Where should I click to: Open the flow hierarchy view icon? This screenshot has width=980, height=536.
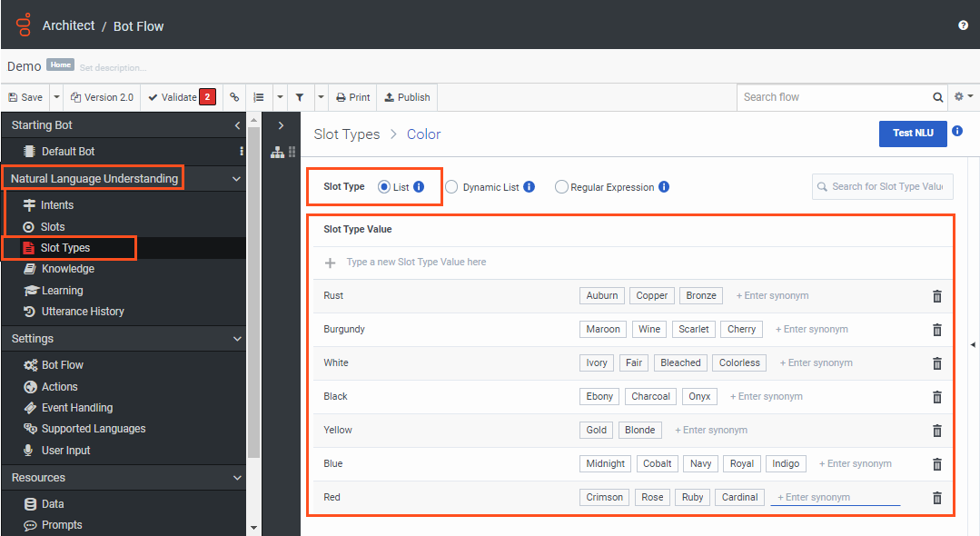click(277, 152)
